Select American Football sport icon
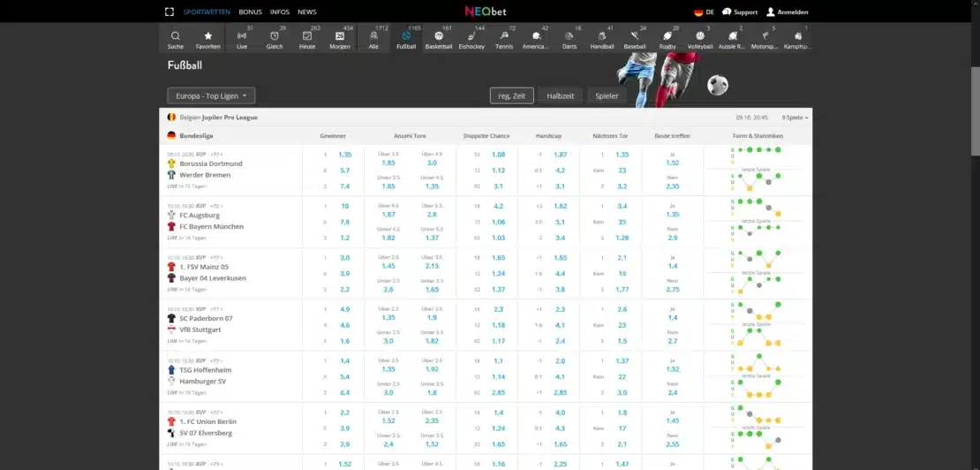The height and width of the screenshot is (470, 980). point(536,36)
